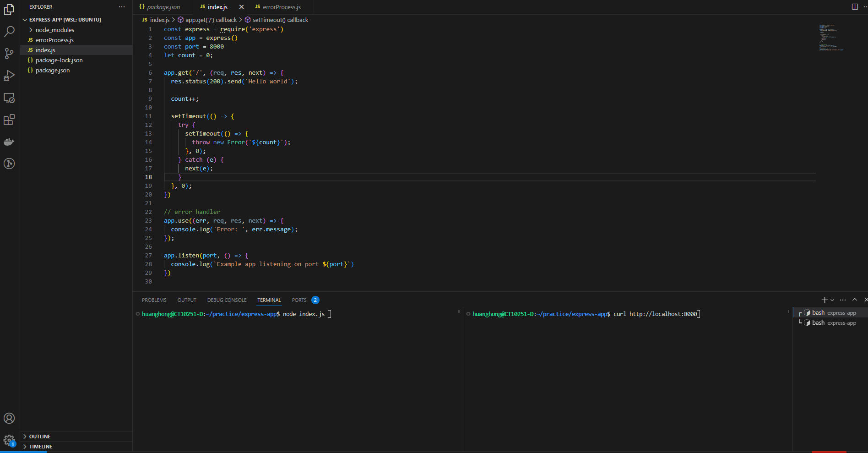Split the editor using the split icon

point(854,6)
